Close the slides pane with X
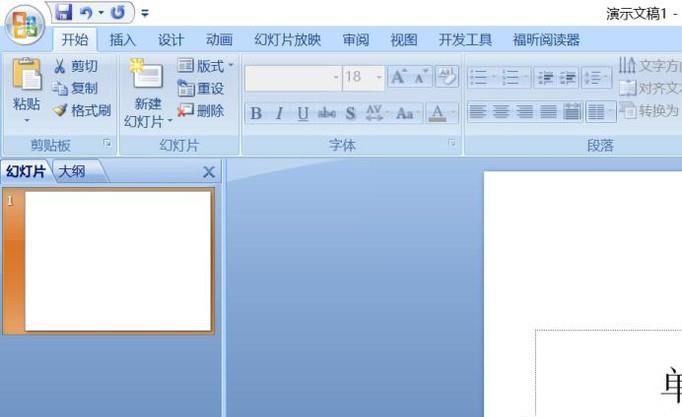The height and width of the screenshot is (417, 682). click(x=209, y=172)
